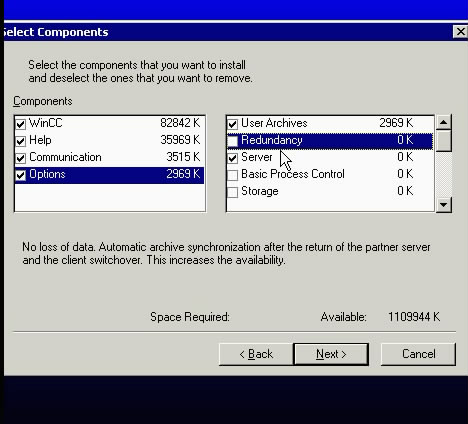Cancel the component selection dialog
The width and height of the screenshot is (468, 424).
pyautogui.click(x=418, y=354)
